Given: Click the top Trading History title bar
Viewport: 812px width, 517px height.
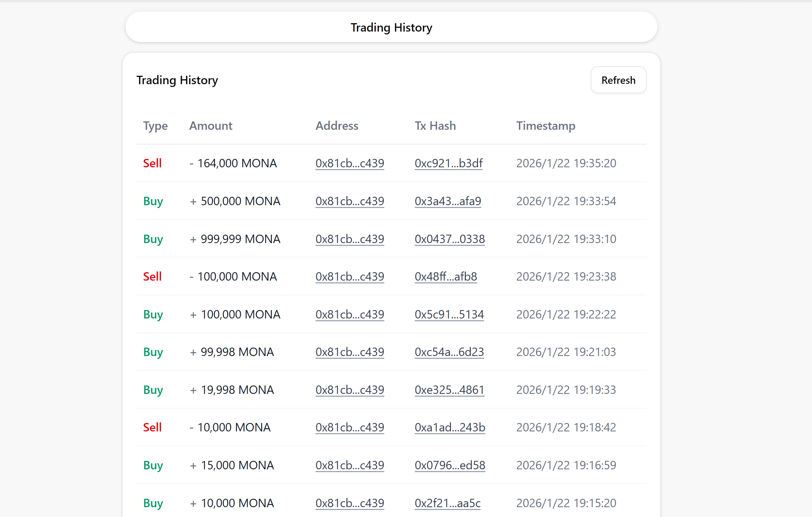Looking at the screenshot, I should pyautogui.click(x=391, y=27).
